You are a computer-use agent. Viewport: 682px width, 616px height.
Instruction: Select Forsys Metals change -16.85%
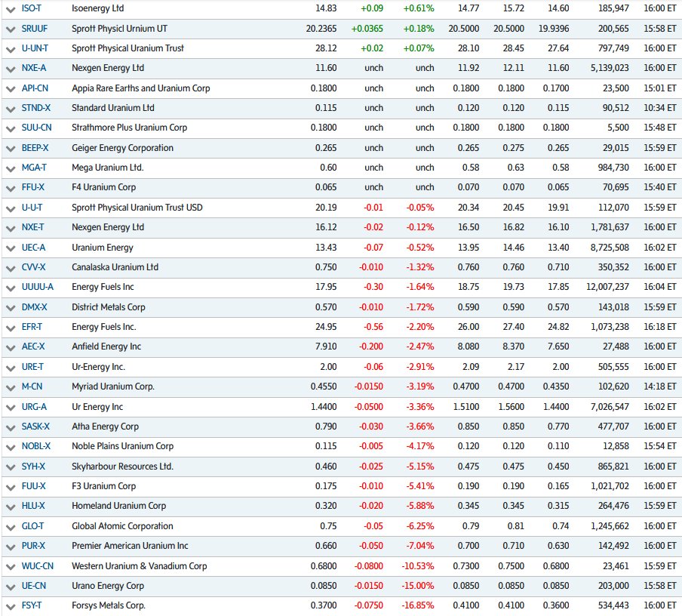point(417,605)
